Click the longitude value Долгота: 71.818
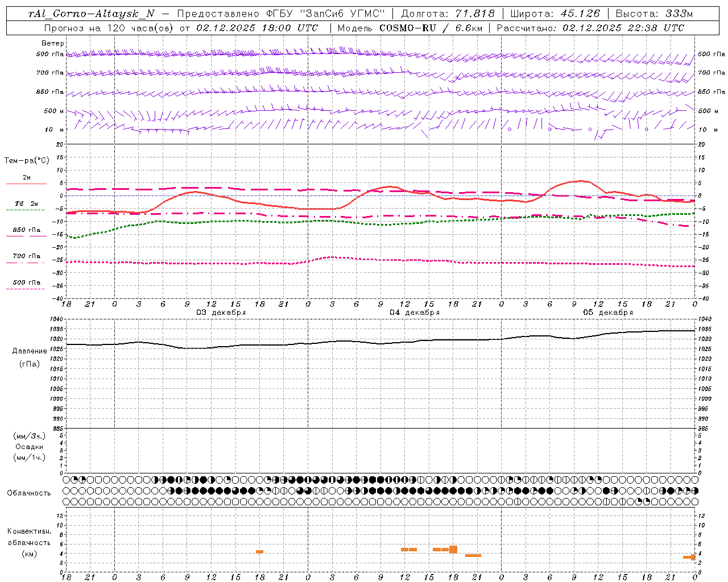This screenshot has height=582, width=728. 448,14
